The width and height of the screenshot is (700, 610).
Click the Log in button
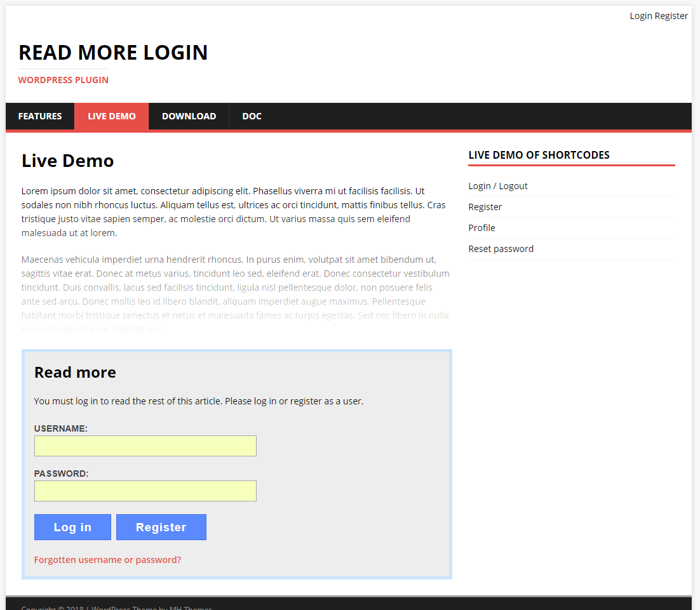click(72, 527)
